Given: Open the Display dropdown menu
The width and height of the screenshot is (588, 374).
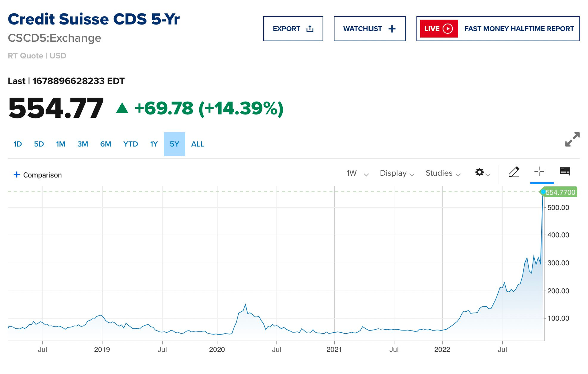Looking at the screenshot, I should tap(397, 174).
